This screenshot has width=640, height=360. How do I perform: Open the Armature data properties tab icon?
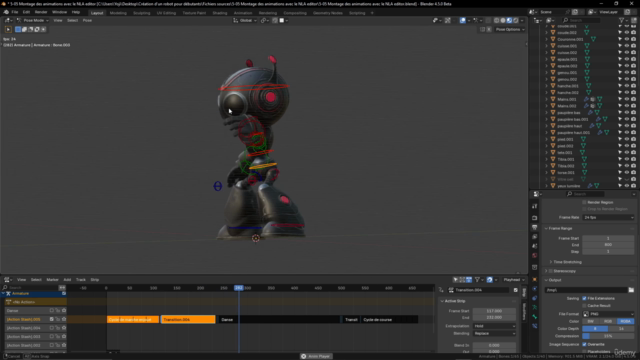pos(534,307)
